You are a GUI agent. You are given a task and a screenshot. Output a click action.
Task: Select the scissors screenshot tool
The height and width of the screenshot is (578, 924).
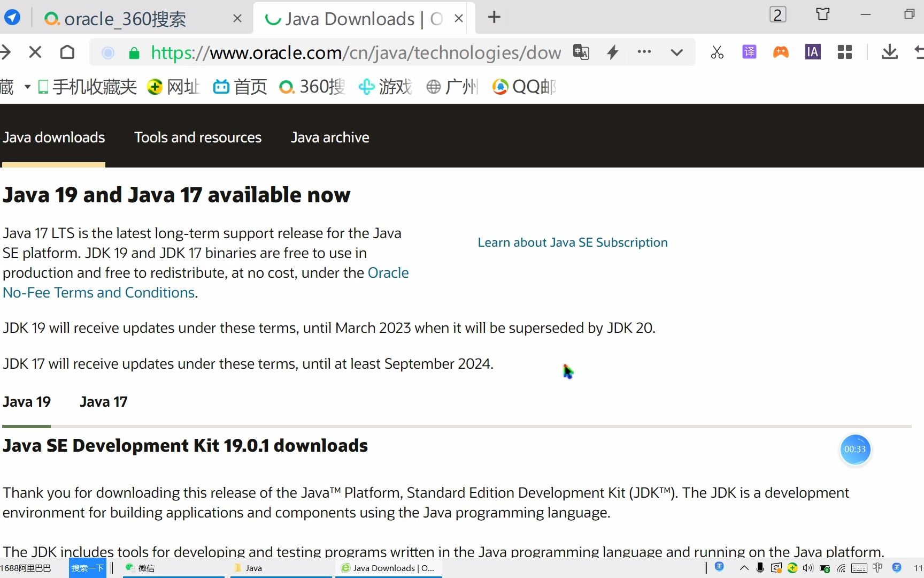717,52
